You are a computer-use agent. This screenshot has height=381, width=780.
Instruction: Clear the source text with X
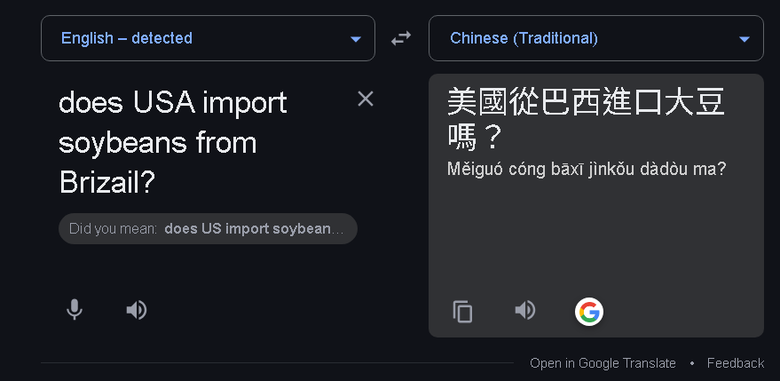coord(366,99)
